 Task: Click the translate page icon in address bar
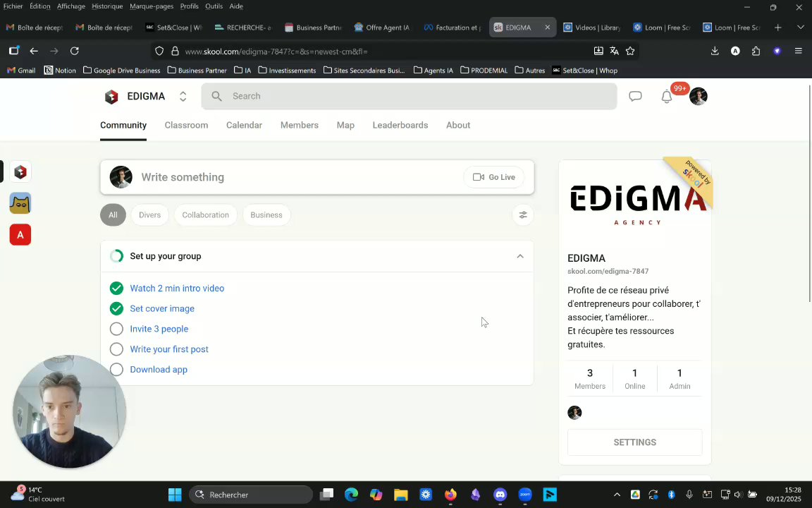click(x=614, y=51)
